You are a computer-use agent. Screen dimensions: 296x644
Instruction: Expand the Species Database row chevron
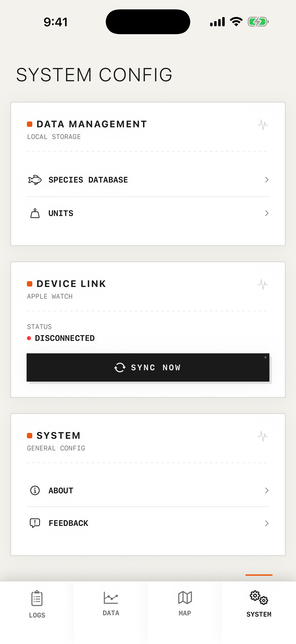pyautogui.click(x=267, y=179)
